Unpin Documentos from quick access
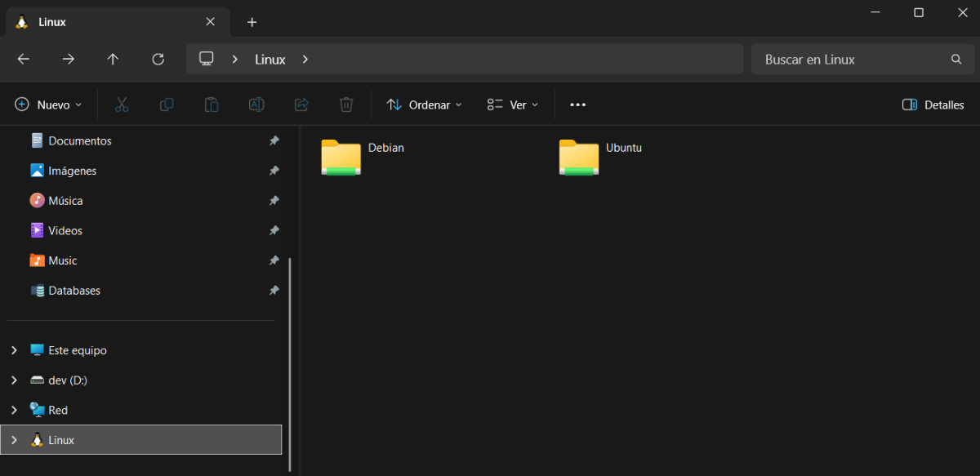 (274, 141)
